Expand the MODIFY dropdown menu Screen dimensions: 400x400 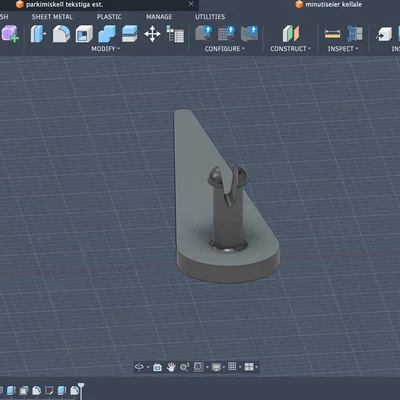pyautogui.click(x=106, y=49)
